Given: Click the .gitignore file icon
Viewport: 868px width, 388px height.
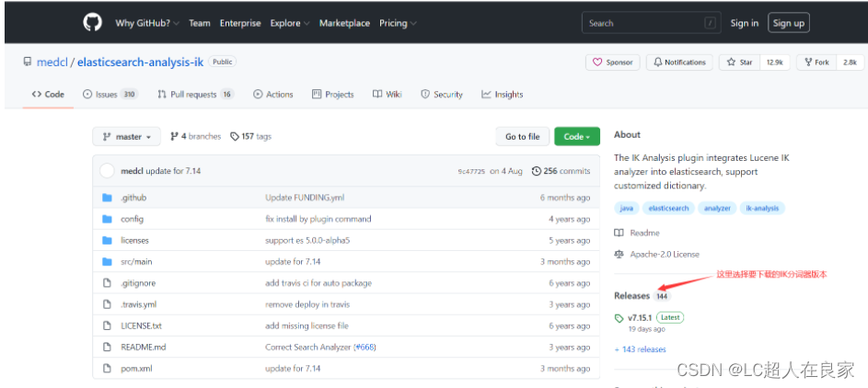Looking at the screenshot, I should click(x=108, y=283).
